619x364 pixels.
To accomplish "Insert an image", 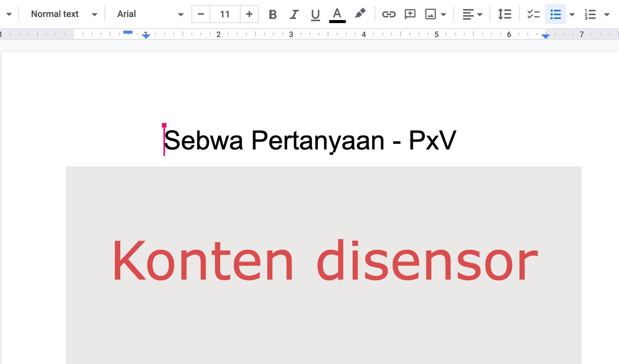I will [x=431, y=14].
